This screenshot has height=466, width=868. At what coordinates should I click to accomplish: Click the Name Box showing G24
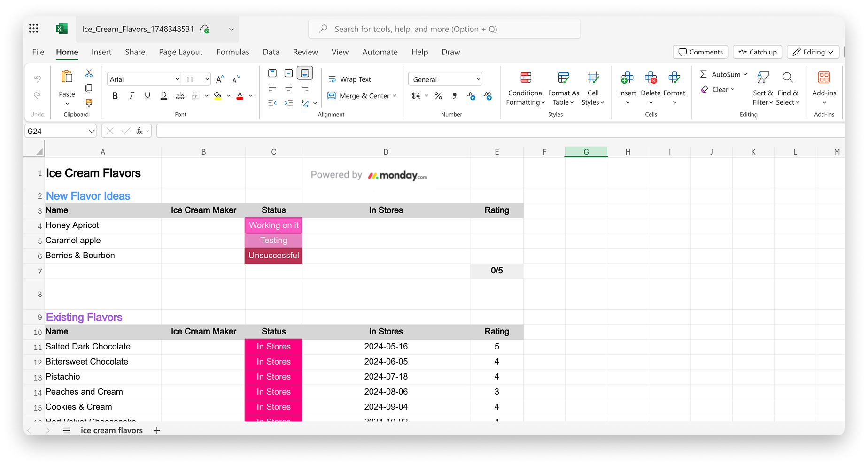tap(56, 131)
